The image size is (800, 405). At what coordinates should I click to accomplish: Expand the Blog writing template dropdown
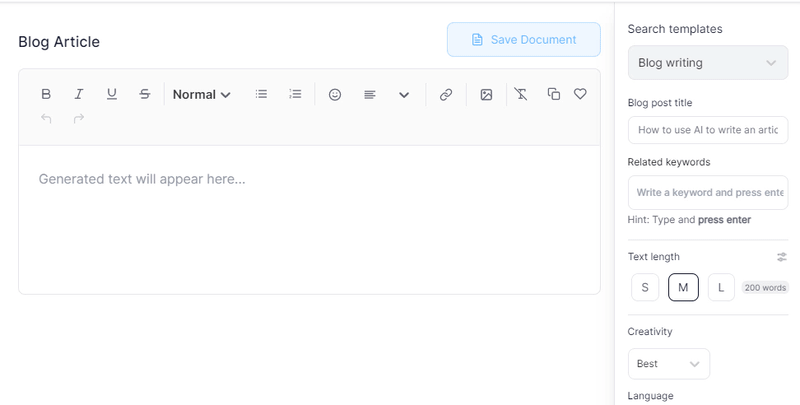tap(708, 63)
